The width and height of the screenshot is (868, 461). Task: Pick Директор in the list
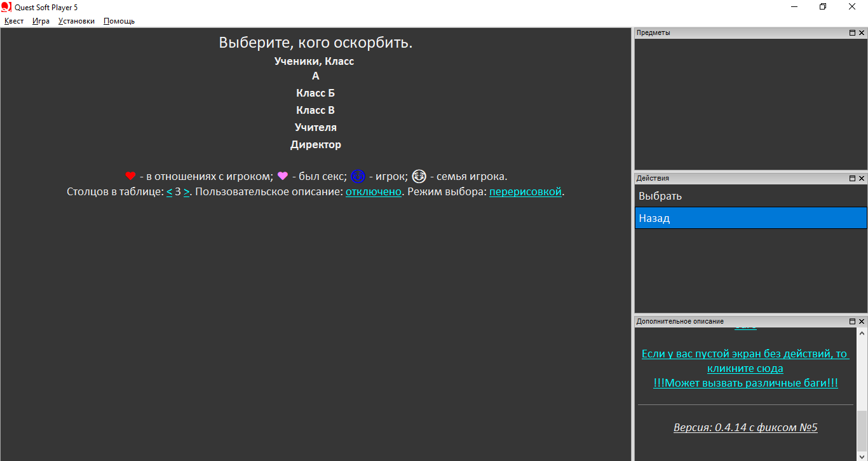(x=316, y=144)
